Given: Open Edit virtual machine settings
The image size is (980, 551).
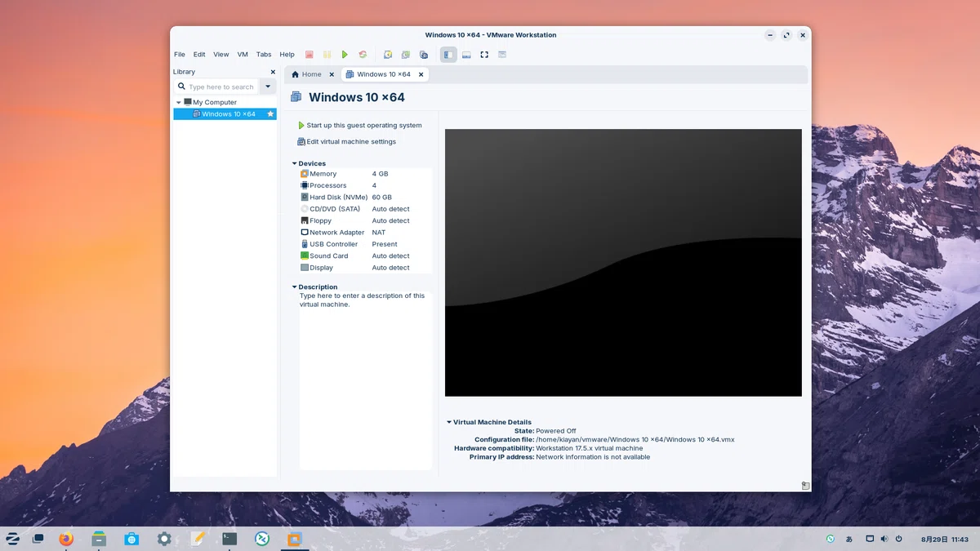Looking at the screenshot, I should (346, 142).
